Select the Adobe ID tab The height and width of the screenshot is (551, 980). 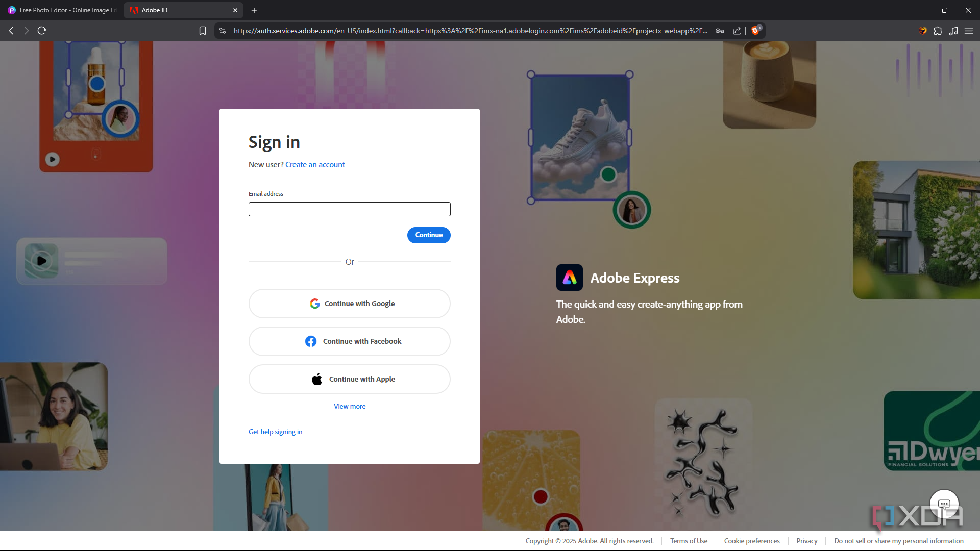[x=183, y=10]
